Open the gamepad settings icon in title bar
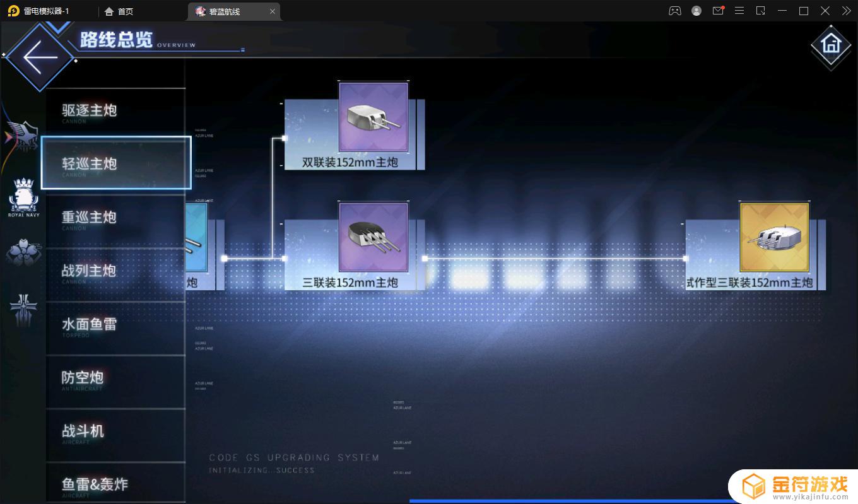This screenshot has height=504, width=858. pos(675,11)
